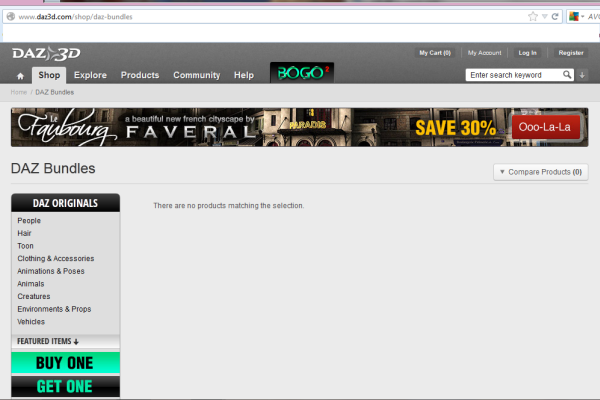Open the People category
The image size is (600, 400).
pyautogui.click(x=29, y=220)
